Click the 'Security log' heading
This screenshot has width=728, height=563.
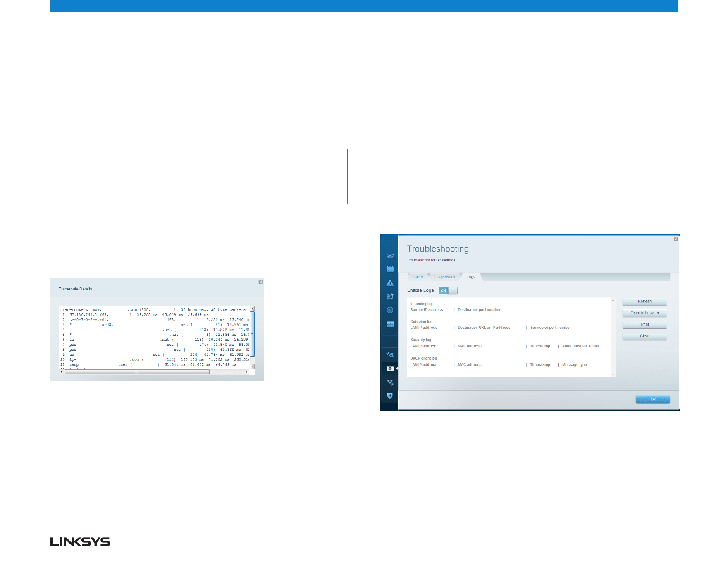click(x=420, y=340)
